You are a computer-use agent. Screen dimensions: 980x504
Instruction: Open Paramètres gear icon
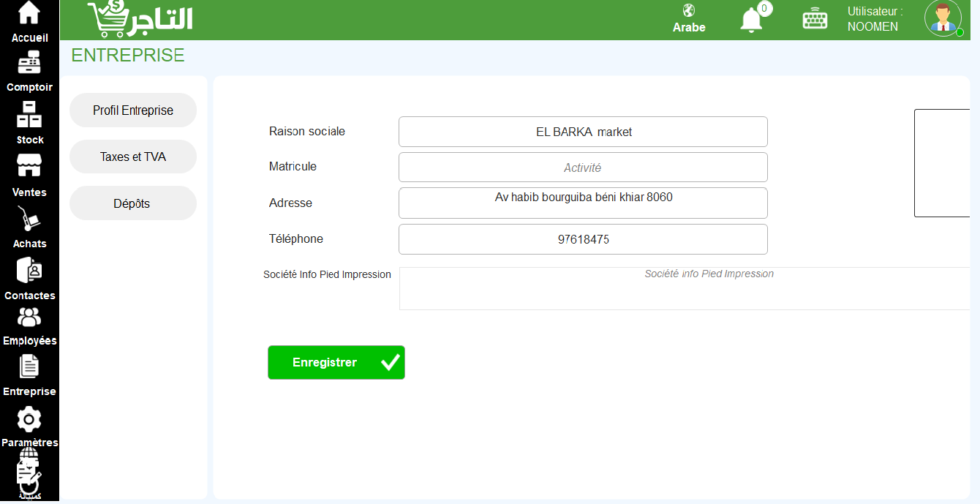(x=29, y=419)
